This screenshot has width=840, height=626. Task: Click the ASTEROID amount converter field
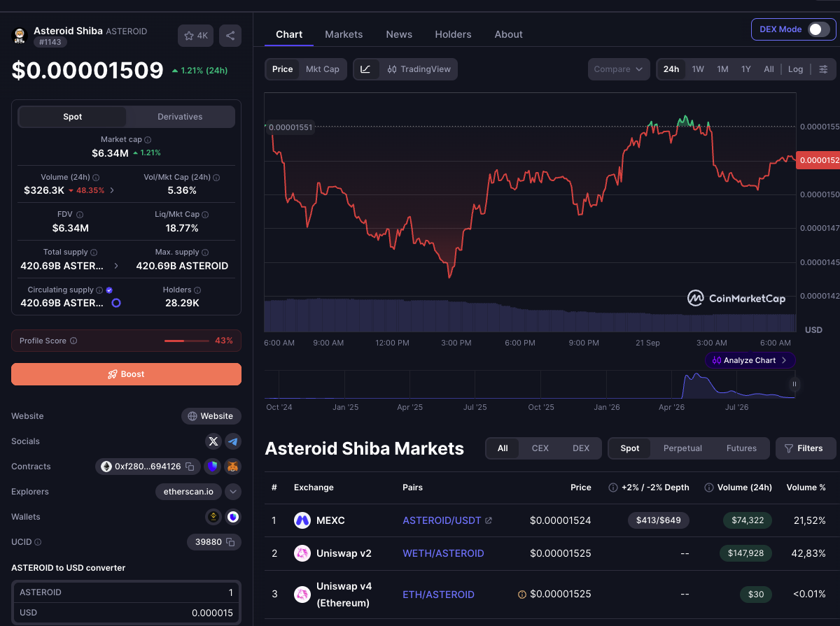click(126, 592)
